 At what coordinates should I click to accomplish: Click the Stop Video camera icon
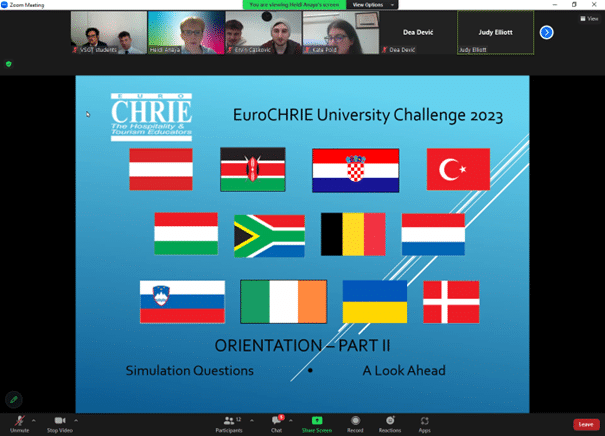tap(60, 421)
